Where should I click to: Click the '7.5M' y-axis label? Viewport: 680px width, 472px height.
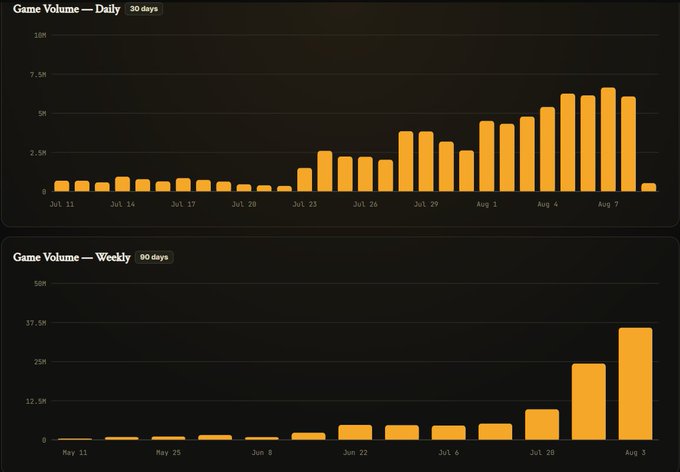pyautogui.click(x=38, y=75)
